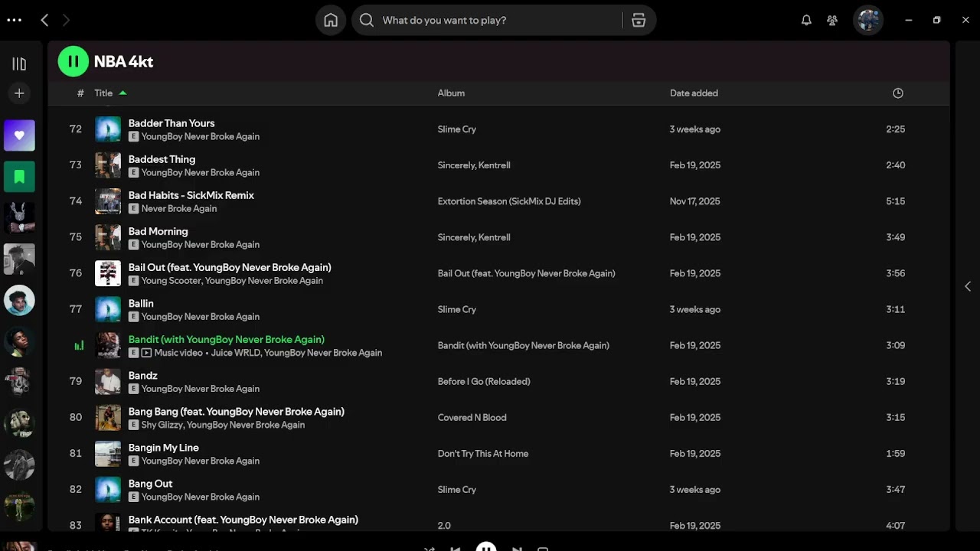Open the third sidebar playlist thumbnail below bookmark

click(19, 301)
